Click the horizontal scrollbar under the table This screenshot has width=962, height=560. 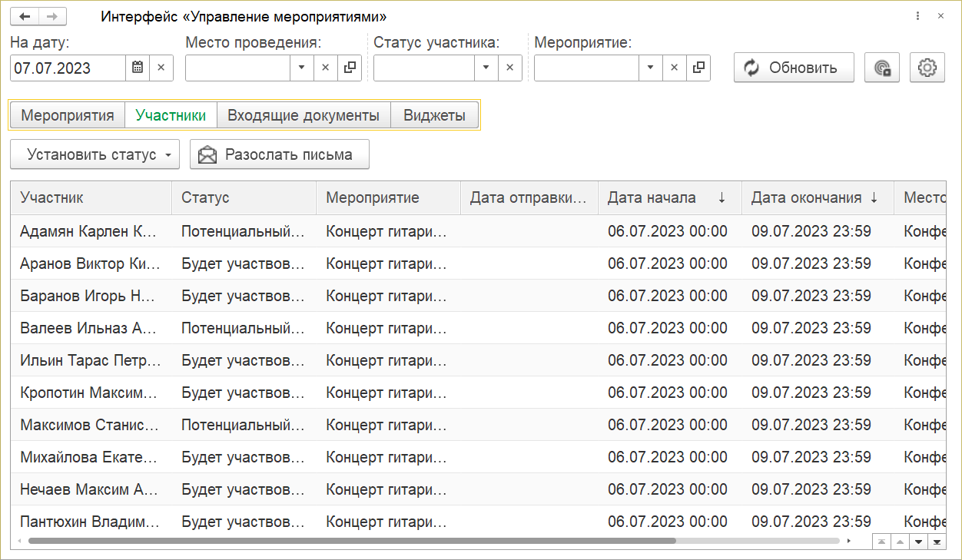[352, 541]
